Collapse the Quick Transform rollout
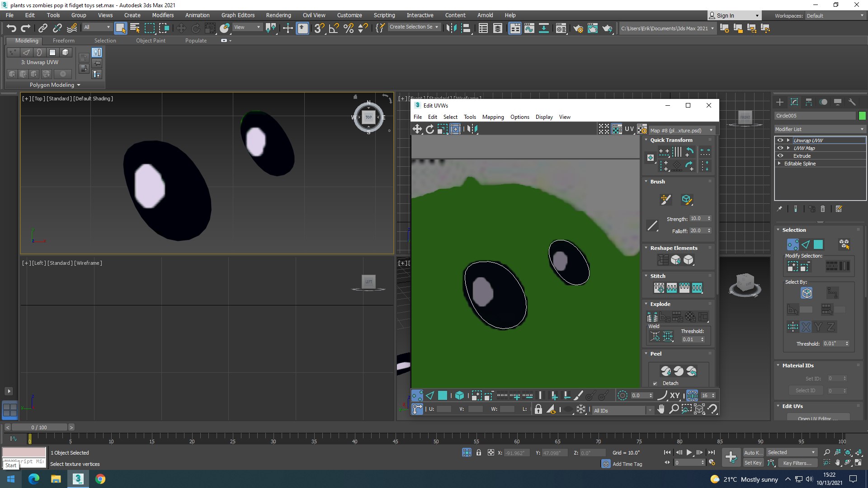Viewport: 868px width, 488px height. pyautogui.click(x=646, y=140)
